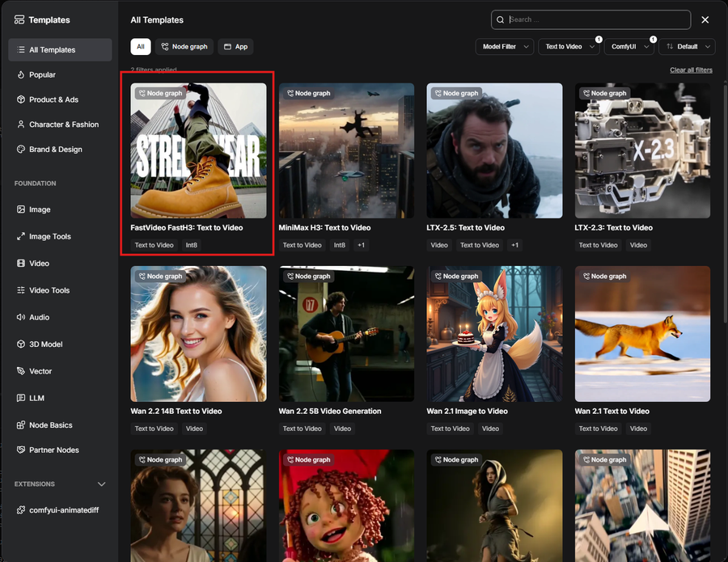The image size is (728, 562).
Task: Switch to the App tab
Action: tap(235, 46)
